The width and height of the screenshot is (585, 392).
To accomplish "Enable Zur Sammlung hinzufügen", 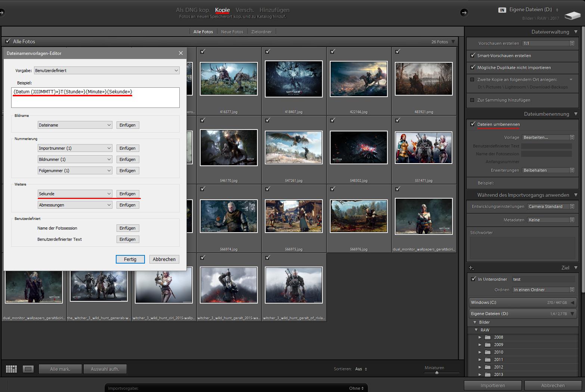I will [472, 100].
